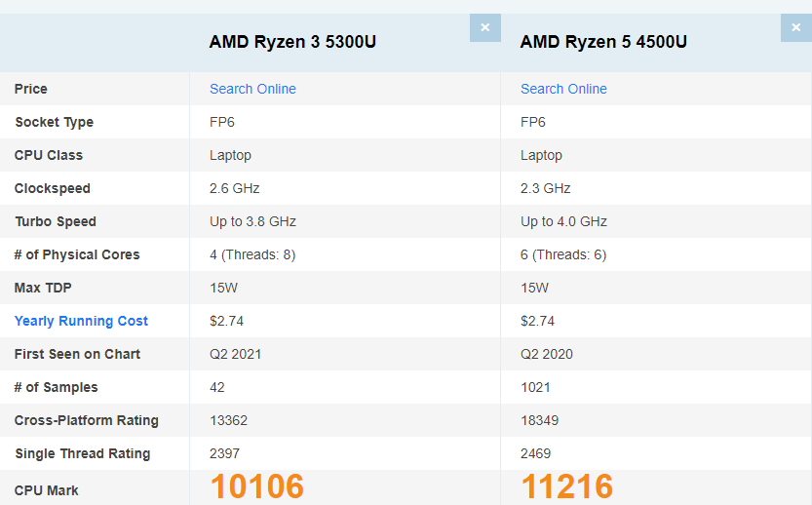Click the 42 samples value
The image size is (812, 505).
click(217, 387)
